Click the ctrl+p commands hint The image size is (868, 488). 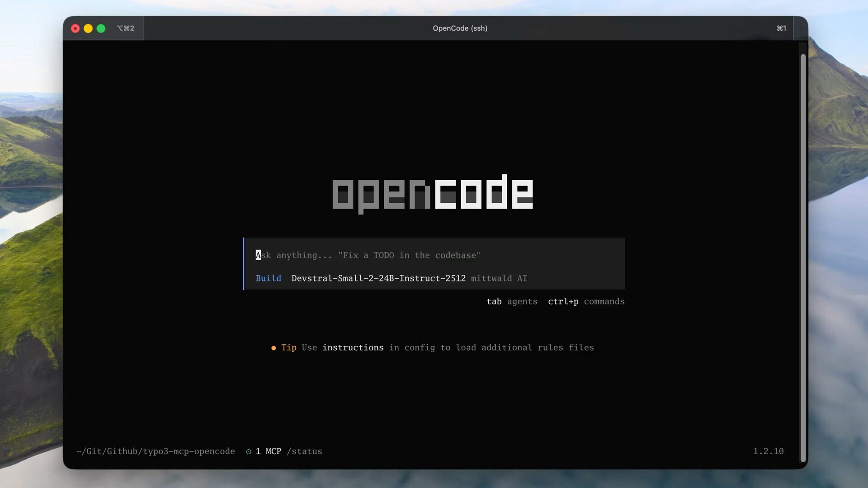tap(586, 301)
